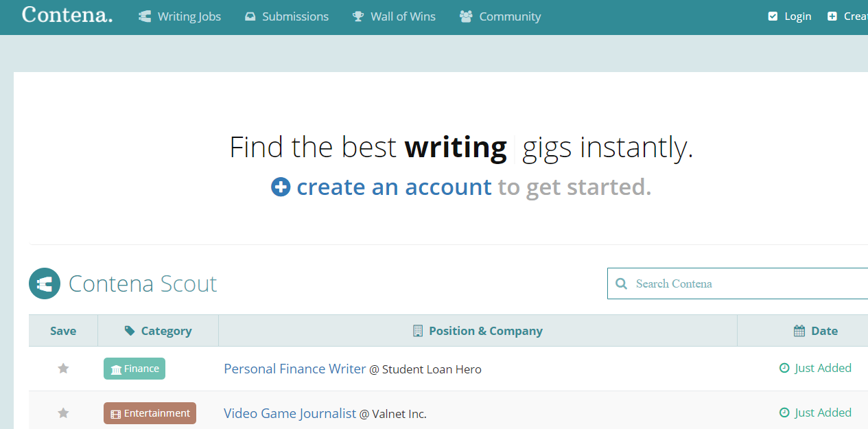Click the Student Loan Hero company name
Viewport: 868px width, 429px height.
(x=432, y=369)
